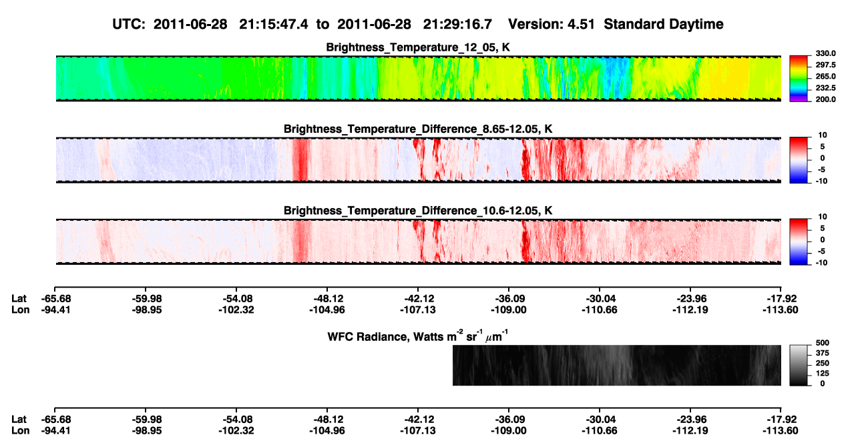The width and height of the screenshot is (868, 445).
Task: Click the '265.0' color scale label
Action: (825, 76)
